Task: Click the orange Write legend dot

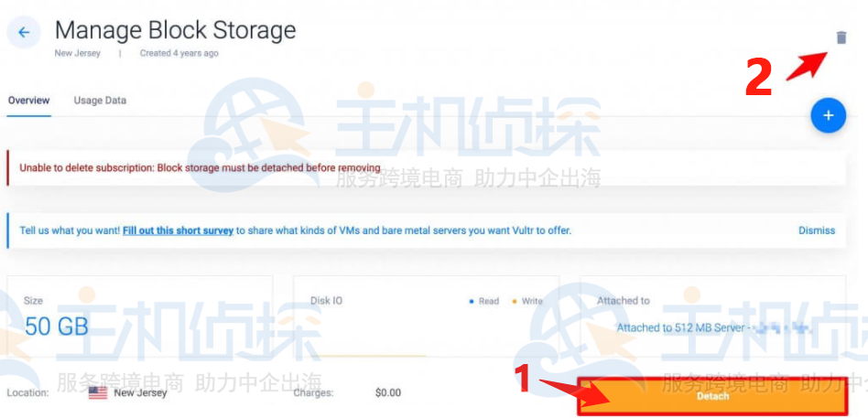Action: [x=514, y=301]
